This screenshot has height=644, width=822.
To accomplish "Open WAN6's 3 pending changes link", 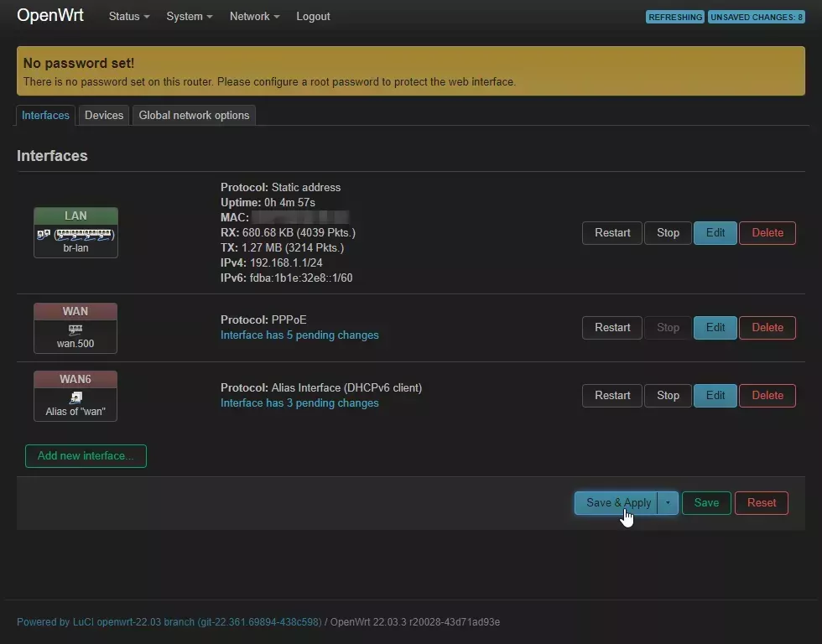I will tap(299, 403).
